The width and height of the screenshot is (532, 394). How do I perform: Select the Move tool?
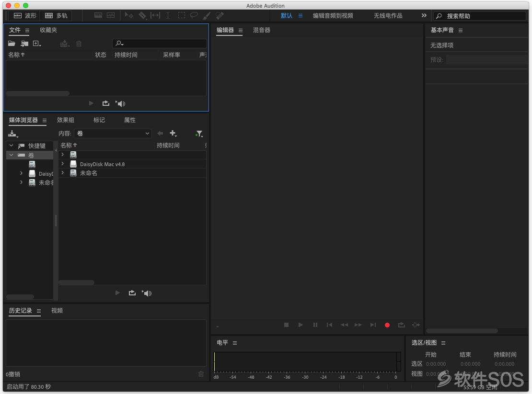[129, 16]
